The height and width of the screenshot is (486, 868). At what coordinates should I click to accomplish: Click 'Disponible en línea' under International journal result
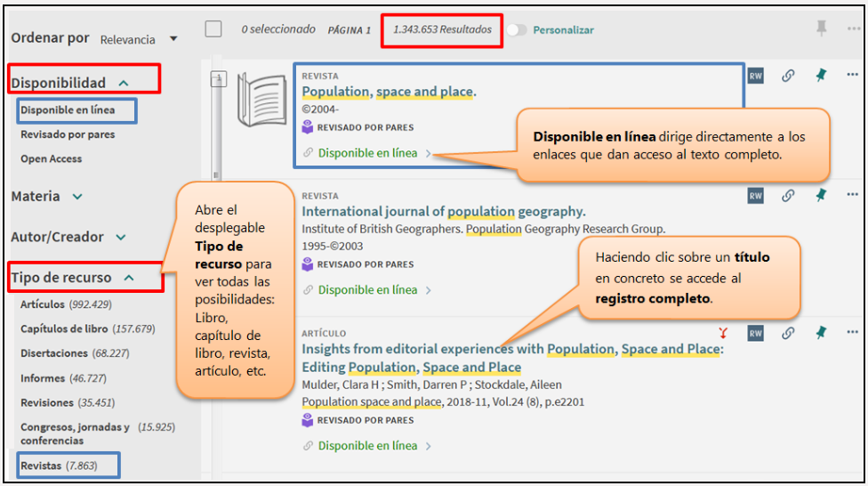coord(367,289)
